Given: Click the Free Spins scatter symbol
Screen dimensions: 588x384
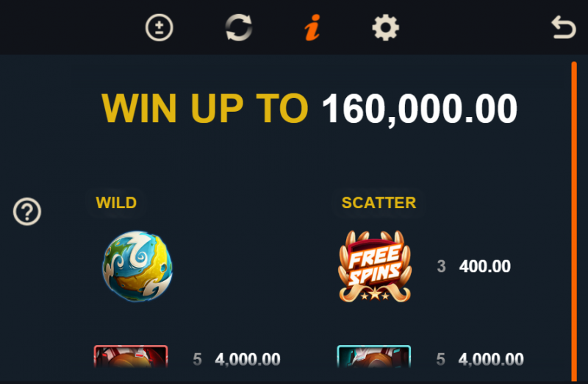Looking at the screenshot, I should point(375,266).
